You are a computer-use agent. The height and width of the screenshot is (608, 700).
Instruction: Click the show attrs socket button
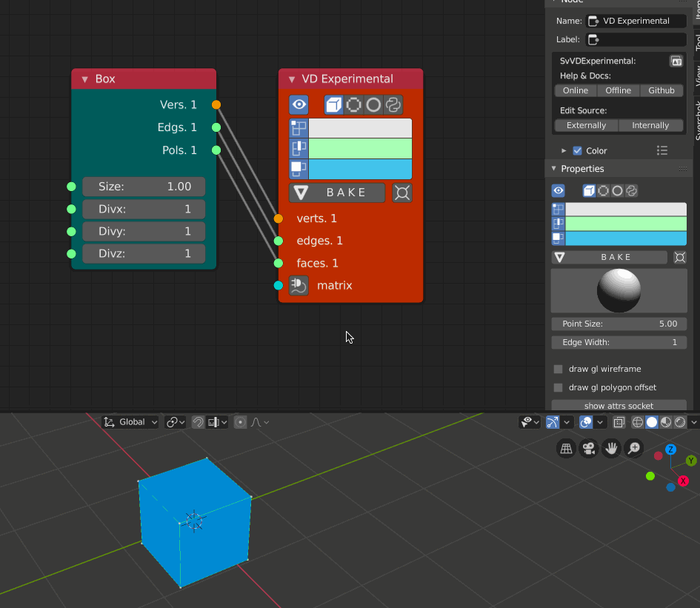pos(619,405)
